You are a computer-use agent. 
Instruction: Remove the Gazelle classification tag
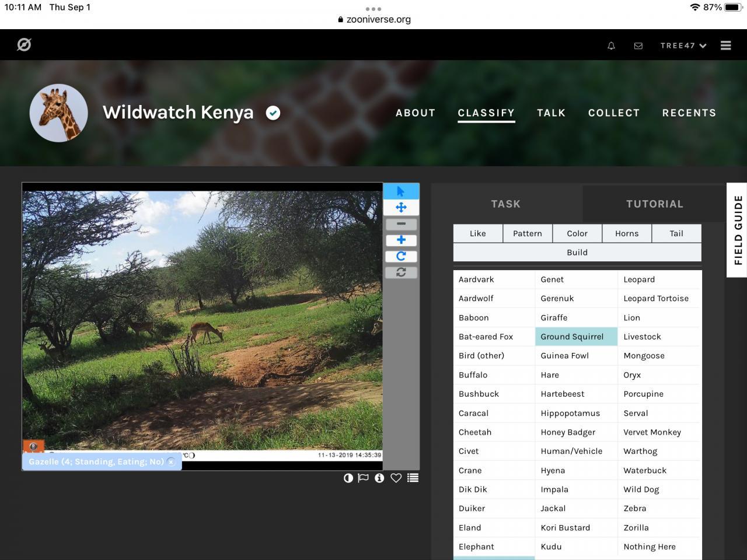tap(171, 462)
